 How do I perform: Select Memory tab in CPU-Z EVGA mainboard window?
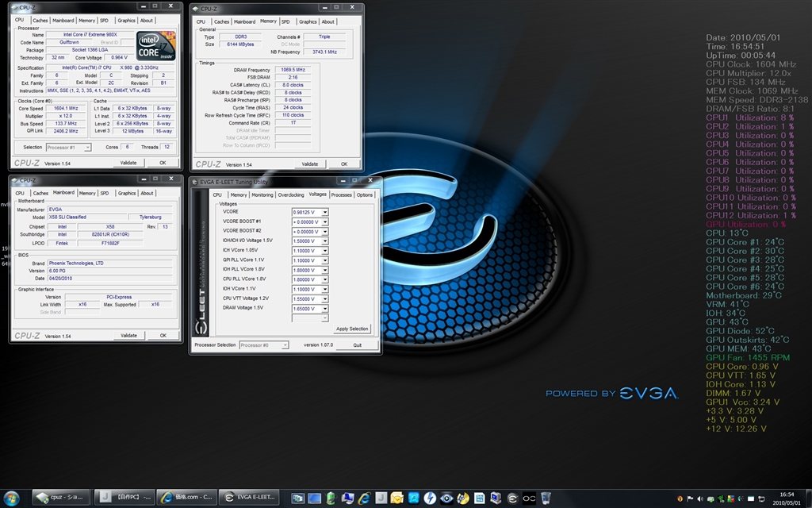[87, 194]
